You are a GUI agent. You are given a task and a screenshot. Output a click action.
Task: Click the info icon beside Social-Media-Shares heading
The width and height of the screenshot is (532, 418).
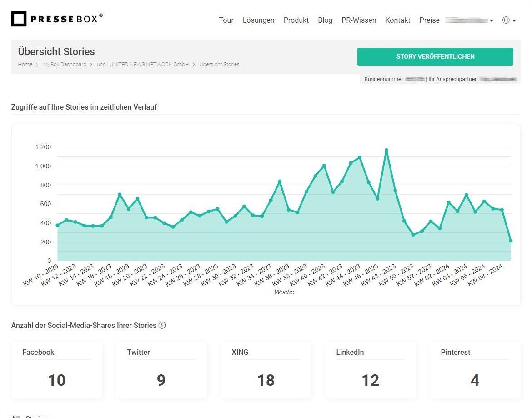coord(163,325)
